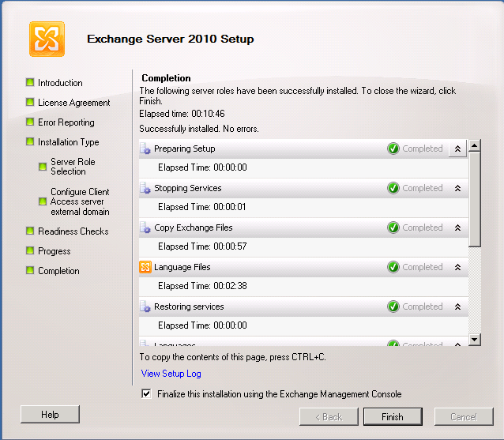The height and width of the screenshot is (440, 504).
Task: Click the disabled Cancel button
Action: point(464,417)
